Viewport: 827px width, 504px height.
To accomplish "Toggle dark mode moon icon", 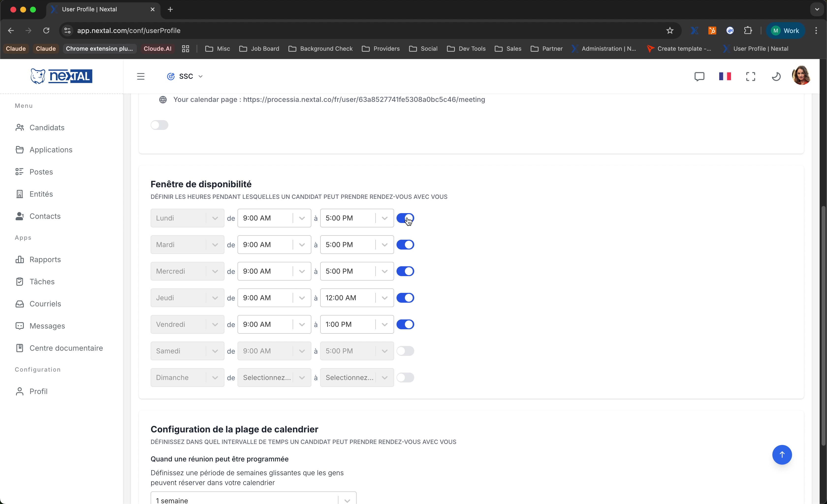I will pos(776,77).
